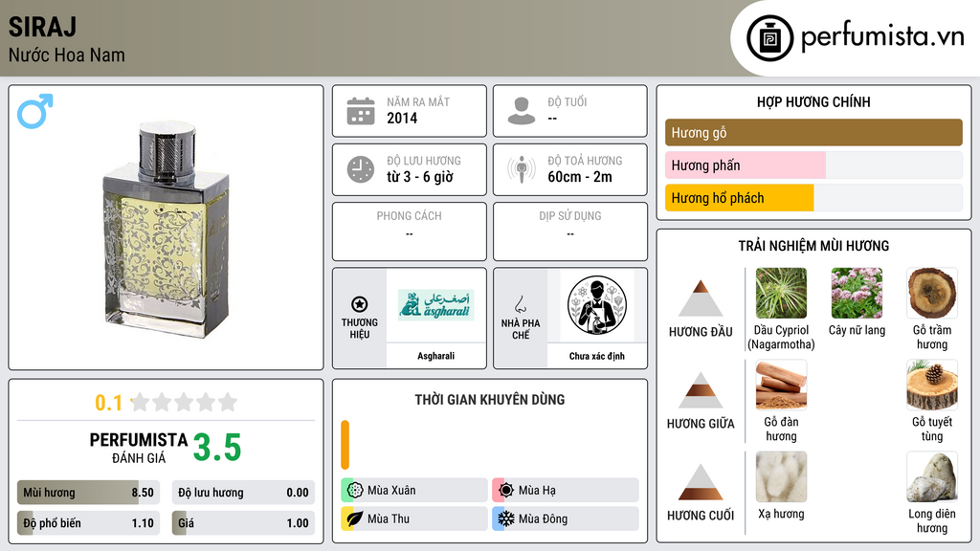This screenshot has height=551, width=980.
Task: Click the nose icon for Nhà Pha Chế
Action: [520, 304]
